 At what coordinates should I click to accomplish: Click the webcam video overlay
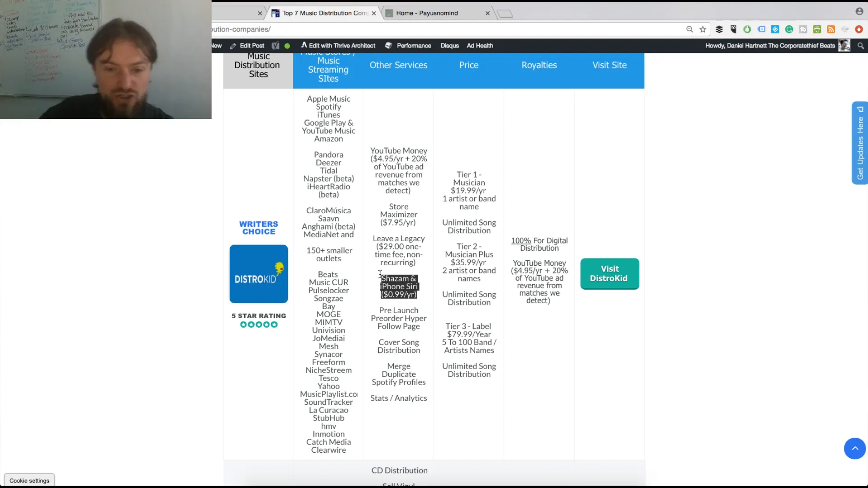tap(106, 59)
